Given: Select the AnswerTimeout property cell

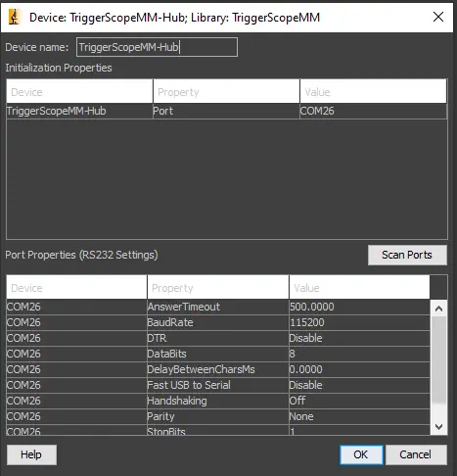Looking at the screenshot, I should point(218,307).
